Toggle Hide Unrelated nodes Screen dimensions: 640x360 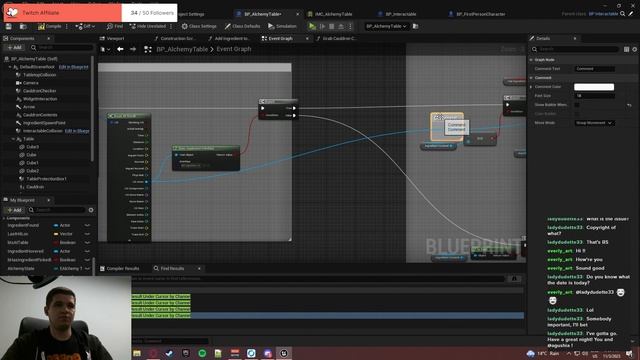[148, 27]
